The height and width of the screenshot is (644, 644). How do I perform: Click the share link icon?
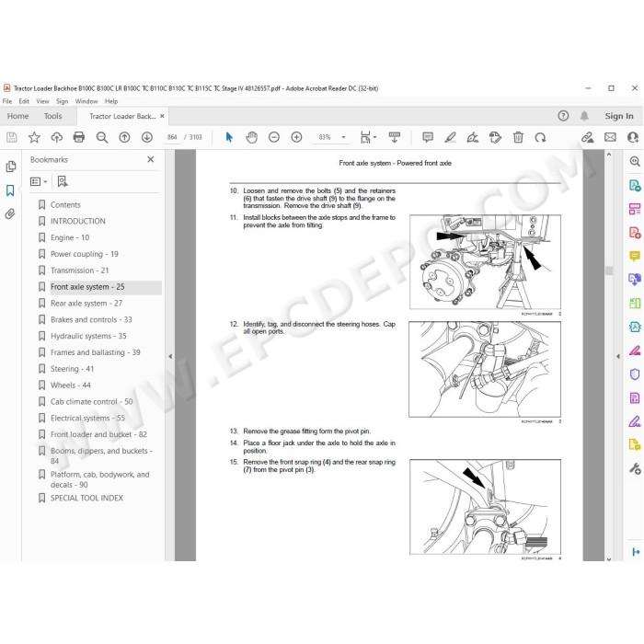pos(587,137)
